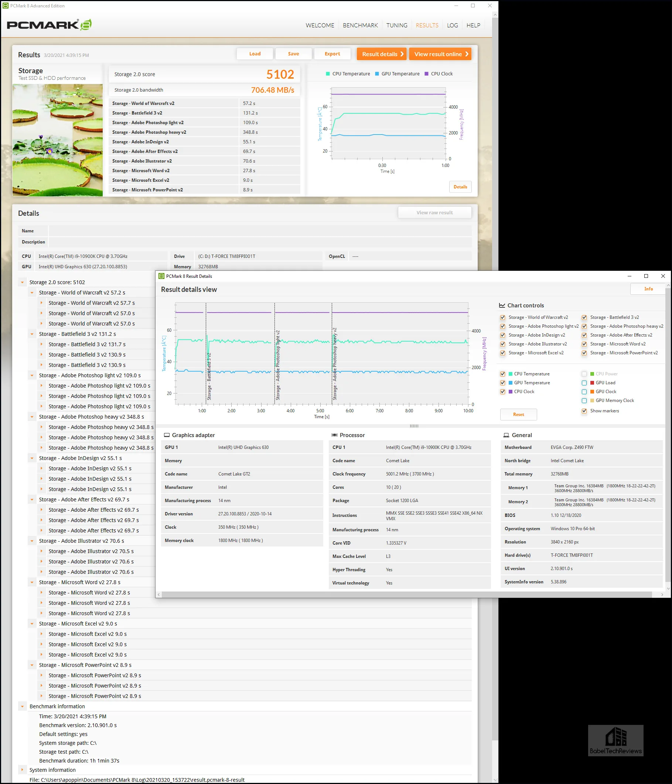Collapse the Adobe Photoshop light v2 109.0 s group

tap(32, 375)
